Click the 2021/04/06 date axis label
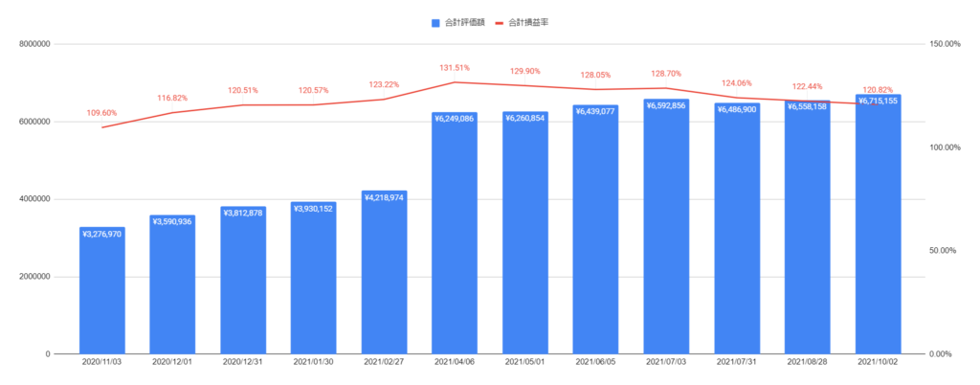 click(x=455, y=362)
